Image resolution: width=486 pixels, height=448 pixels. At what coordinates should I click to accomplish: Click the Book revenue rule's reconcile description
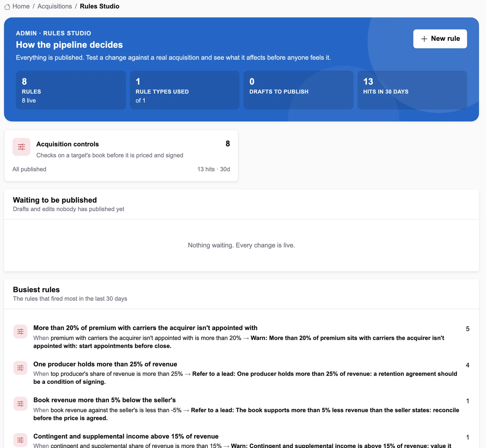[x=246, y=414]
